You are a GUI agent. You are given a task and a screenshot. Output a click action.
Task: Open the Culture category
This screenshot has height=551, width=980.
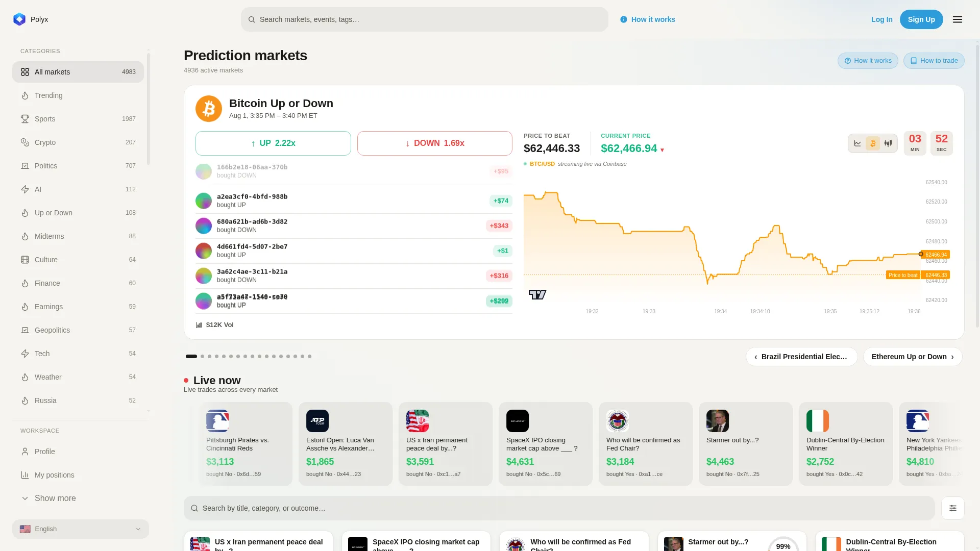[x=78, y=260]
